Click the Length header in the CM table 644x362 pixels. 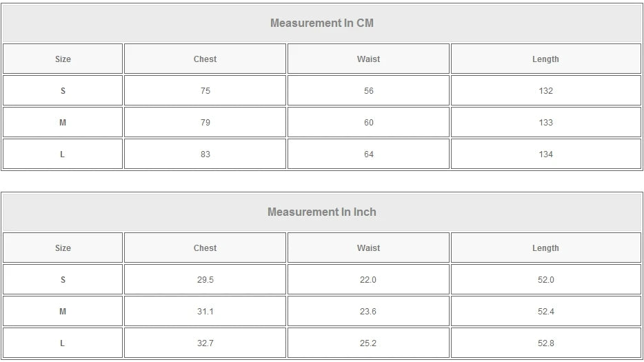(545, 59)
